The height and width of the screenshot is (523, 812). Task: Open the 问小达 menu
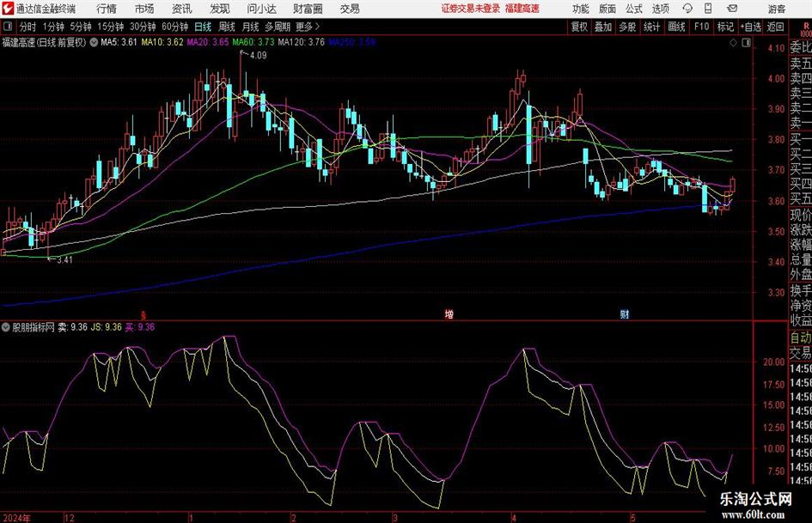coord(261,9)
